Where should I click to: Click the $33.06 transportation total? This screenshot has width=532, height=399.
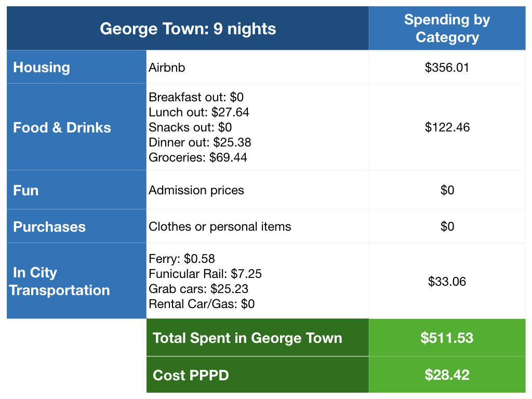pyautogui.click(x=447, y=282)
